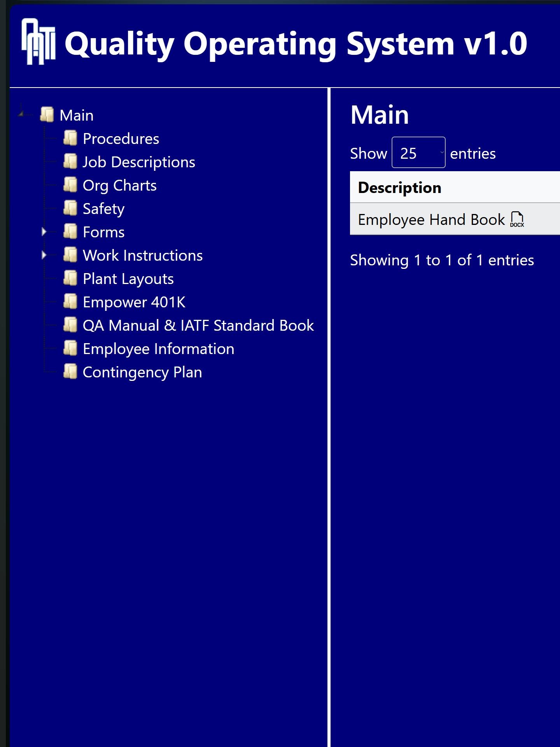Click the Procedures folder icon

coord(70,138)
